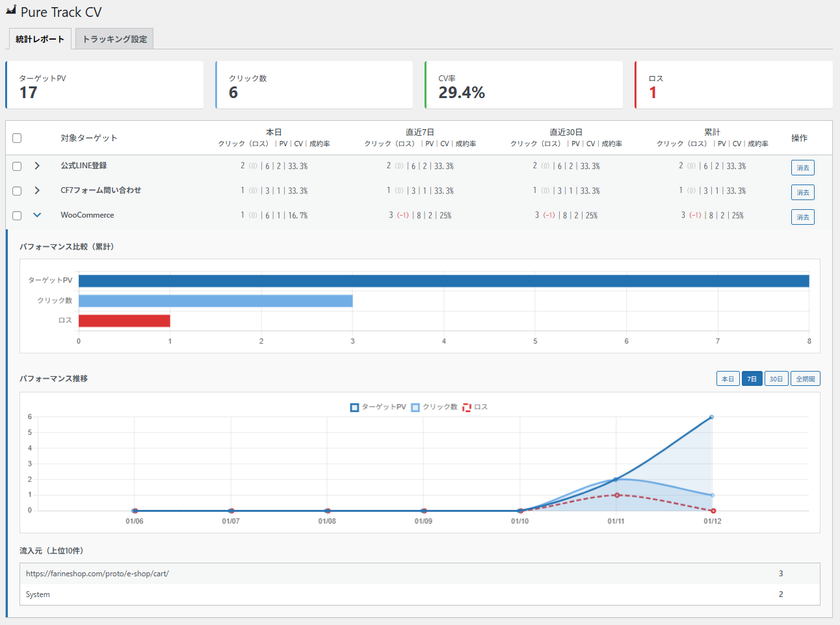The height and width of the screenshot is (625, 840).
Task: Select the header select-all checkbox
Action: click(x=17, y=138)
